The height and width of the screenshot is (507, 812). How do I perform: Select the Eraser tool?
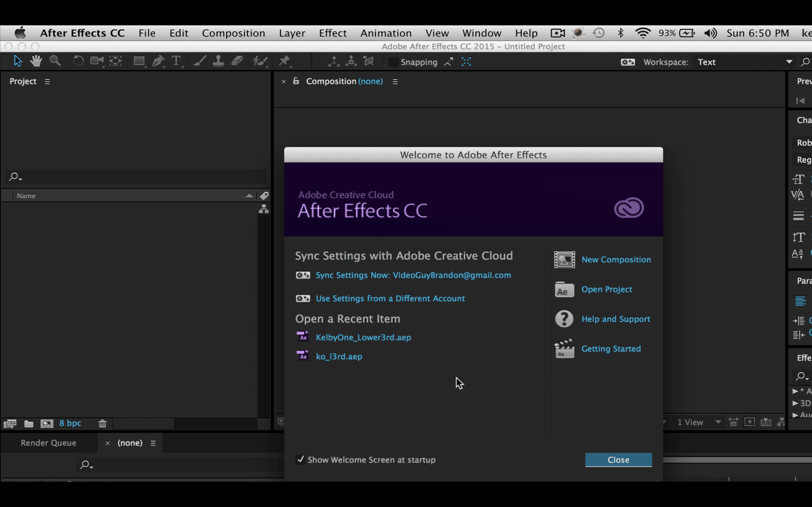(238, 61)
